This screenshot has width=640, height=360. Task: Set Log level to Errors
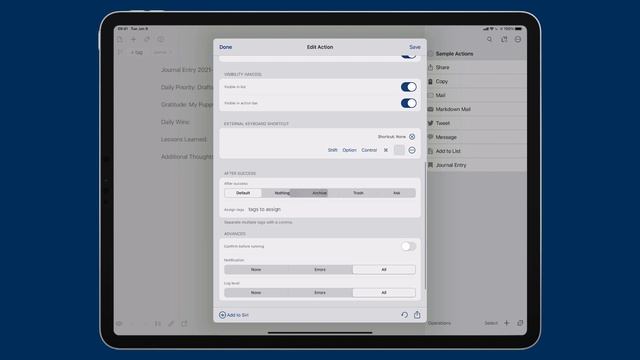click(x=320, y=293)
